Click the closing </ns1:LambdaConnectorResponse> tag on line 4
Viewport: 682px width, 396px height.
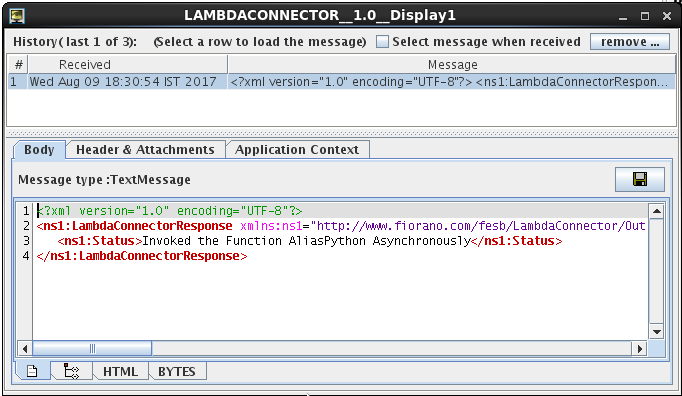pos(142,256)
